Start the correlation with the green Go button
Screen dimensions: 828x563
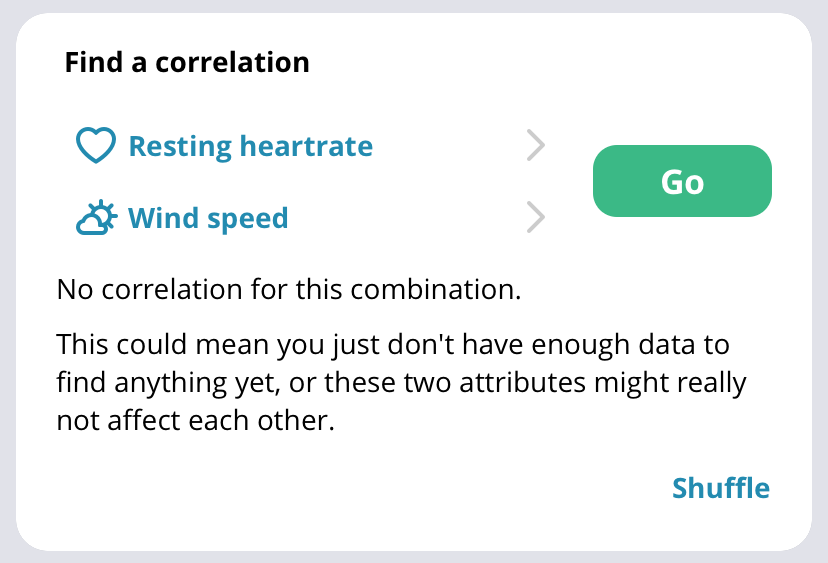pyautogui.click(x=682, y=181)
